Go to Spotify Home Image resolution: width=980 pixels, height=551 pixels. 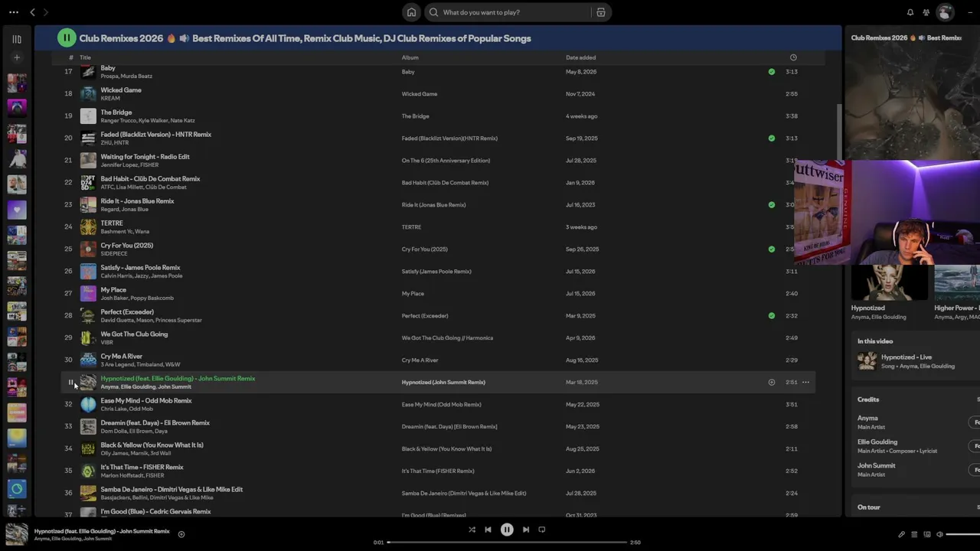(x=411, y=12)
